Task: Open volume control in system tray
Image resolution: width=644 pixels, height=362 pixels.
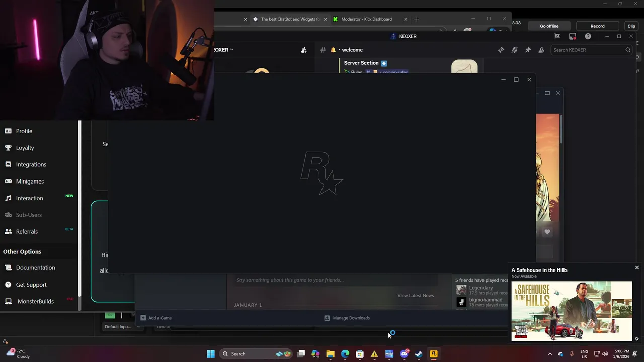Action: pos(605,354)
